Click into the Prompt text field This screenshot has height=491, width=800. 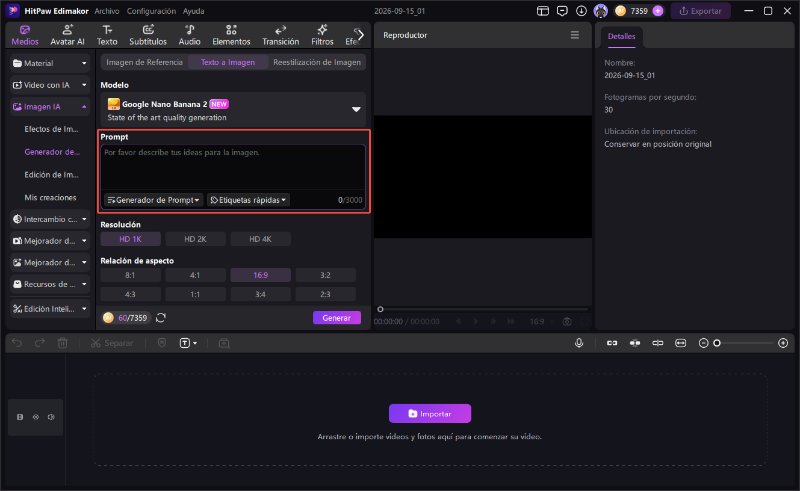pyautogui.click(x=233, y=167)
